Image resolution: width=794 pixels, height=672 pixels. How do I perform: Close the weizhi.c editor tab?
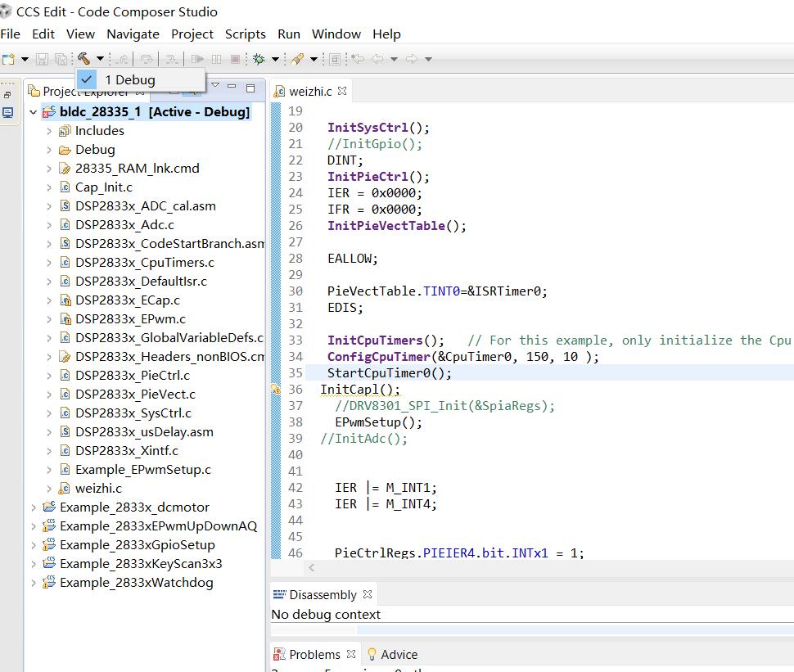click(x=343, y=91)
